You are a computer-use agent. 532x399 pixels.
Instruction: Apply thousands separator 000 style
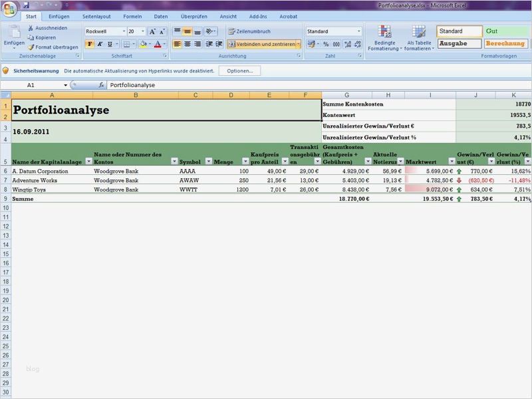click(x=336, y=44)
